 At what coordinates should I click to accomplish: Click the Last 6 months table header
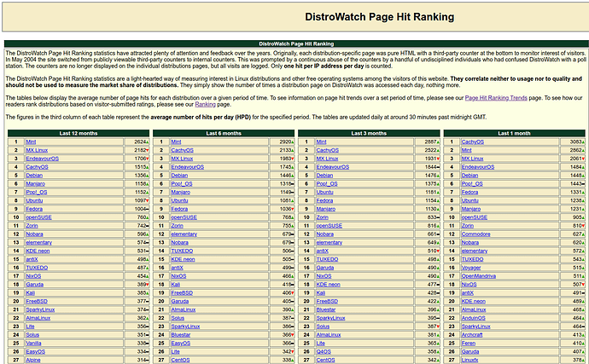click(224, 133)
